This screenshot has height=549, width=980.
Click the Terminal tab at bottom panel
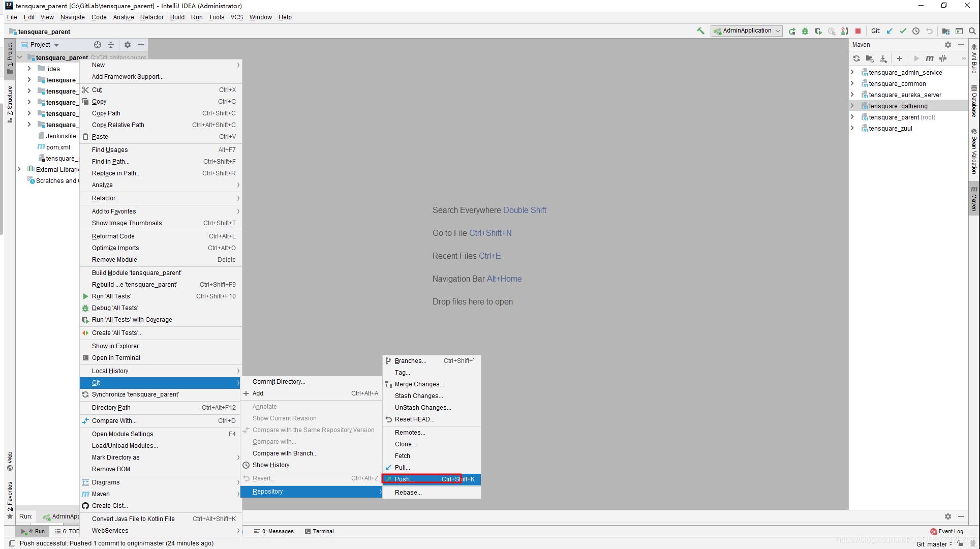[321, 532]
